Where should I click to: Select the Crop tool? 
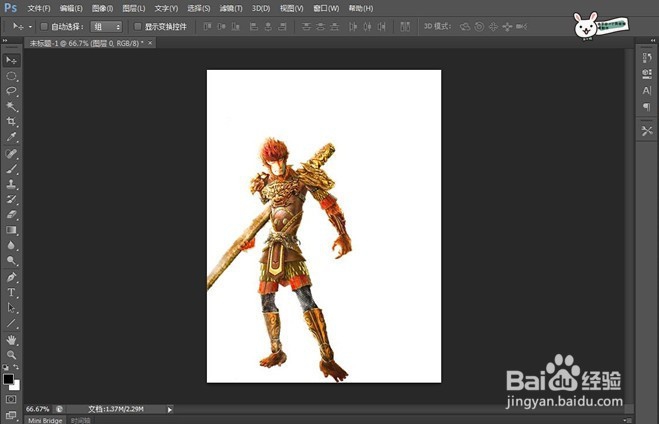(11, 121)
